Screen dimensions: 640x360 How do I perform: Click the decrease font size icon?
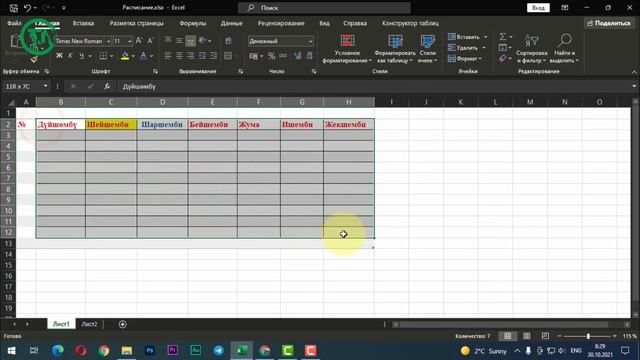(x=150, y=41)
